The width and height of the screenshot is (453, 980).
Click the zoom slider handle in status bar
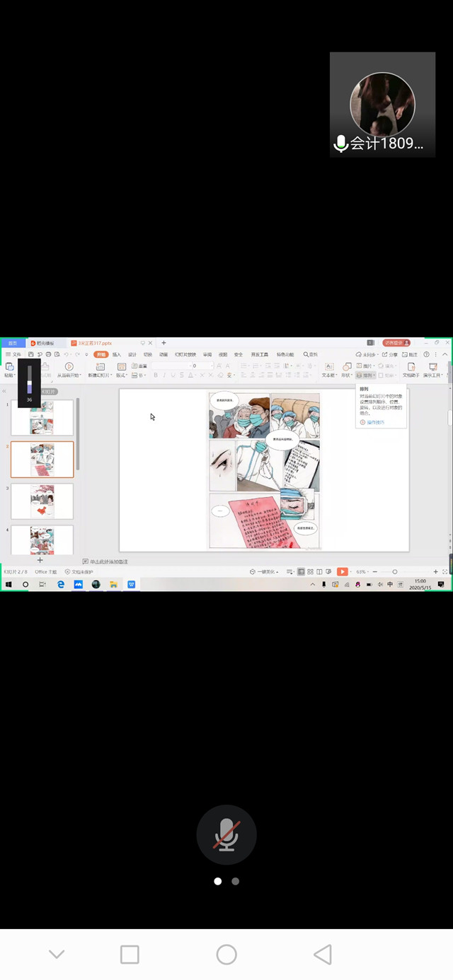pyautogui.click(x=395, y=571)
